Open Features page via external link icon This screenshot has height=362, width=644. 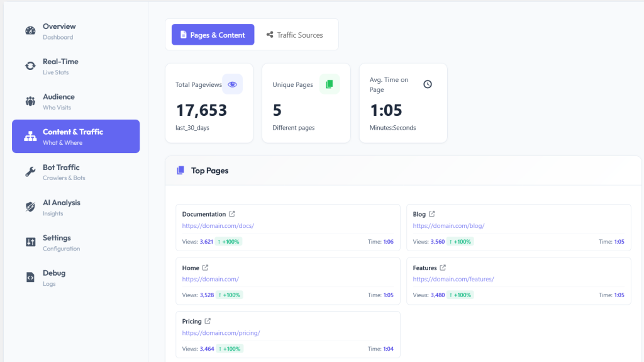click(x=443, y=268)
